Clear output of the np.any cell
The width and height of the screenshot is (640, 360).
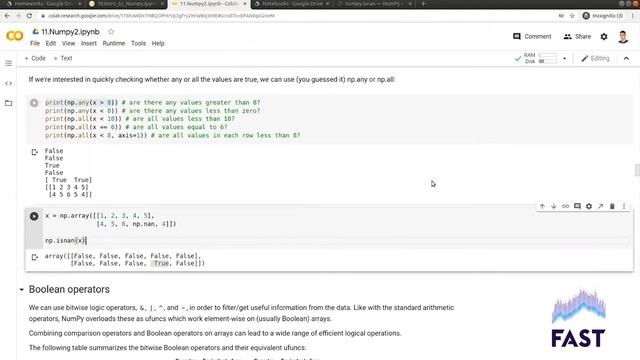tap(35, 152)
